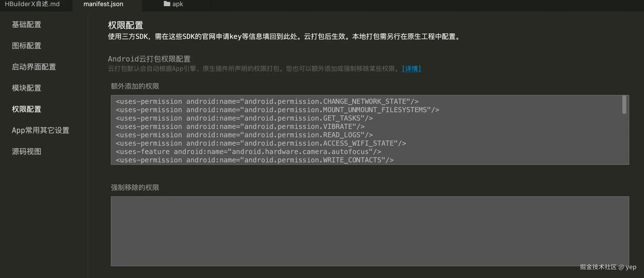644x278 pixels.
Task: Go to 图标配置 section
Action: tap(27, 46)
